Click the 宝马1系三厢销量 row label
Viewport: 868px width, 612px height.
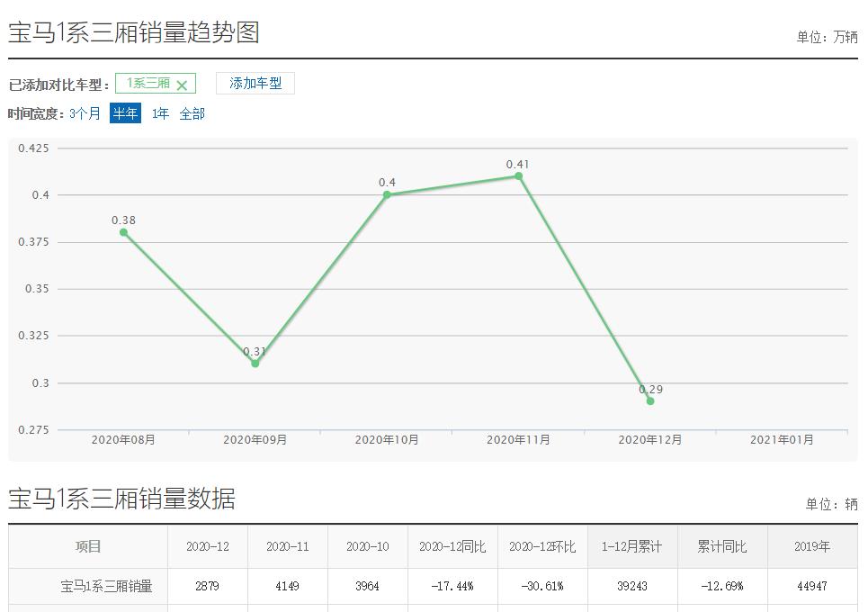(106, 586)
